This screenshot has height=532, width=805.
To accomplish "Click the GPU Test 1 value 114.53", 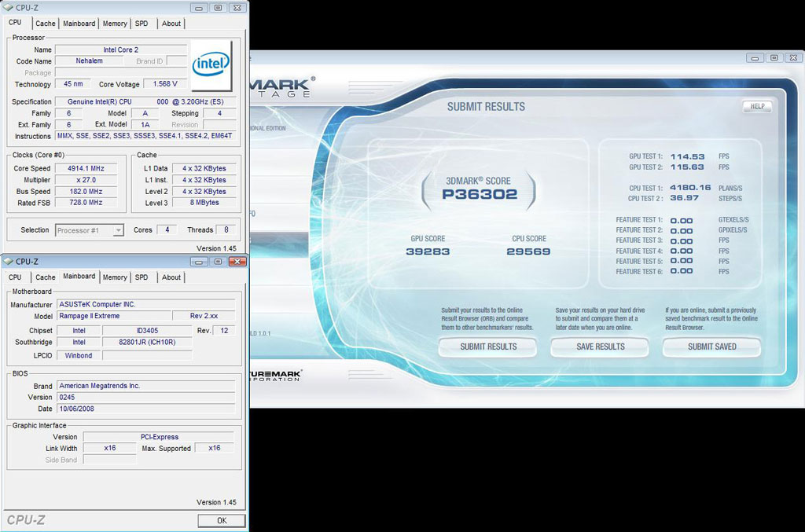I will [x=687, y=156].
